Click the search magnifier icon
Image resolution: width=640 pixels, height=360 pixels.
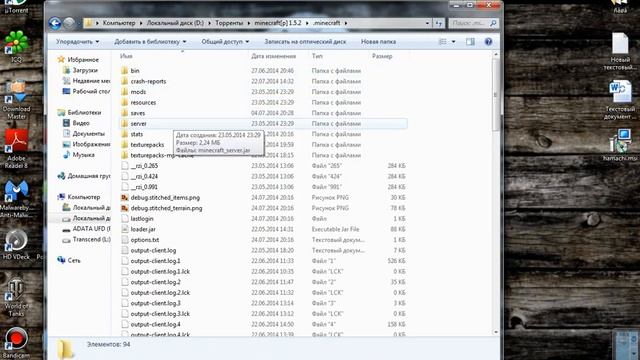click(x=493, y=23)
